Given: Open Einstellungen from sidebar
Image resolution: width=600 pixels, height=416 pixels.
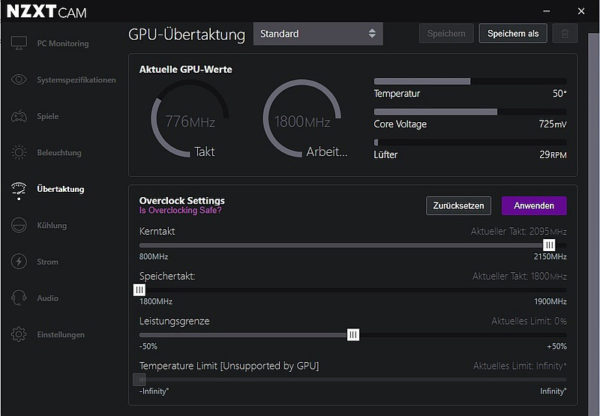Looking at the screenshot, I should point(60,334).
